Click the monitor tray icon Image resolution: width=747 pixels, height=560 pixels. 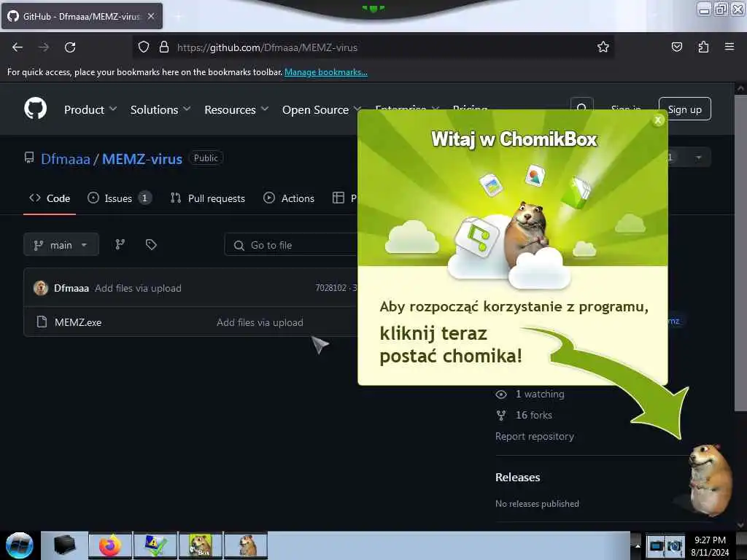[x=657, y=545]
